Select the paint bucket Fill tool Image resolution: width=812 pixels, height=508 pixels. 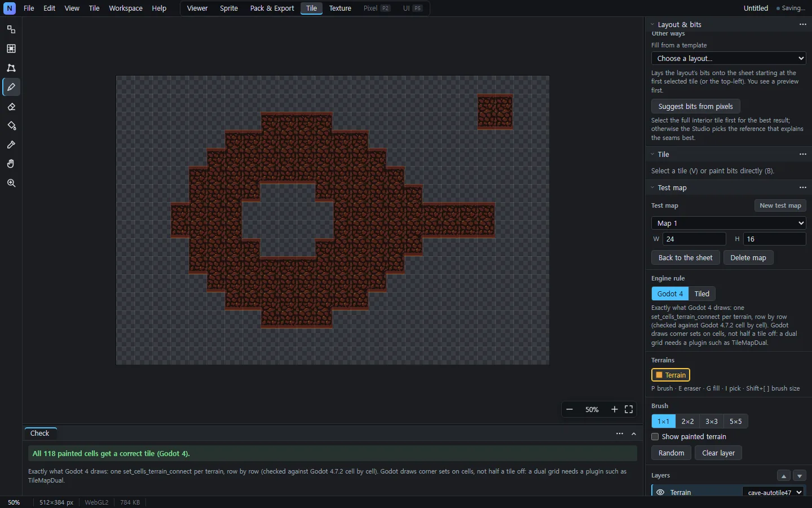click(11, 126)
